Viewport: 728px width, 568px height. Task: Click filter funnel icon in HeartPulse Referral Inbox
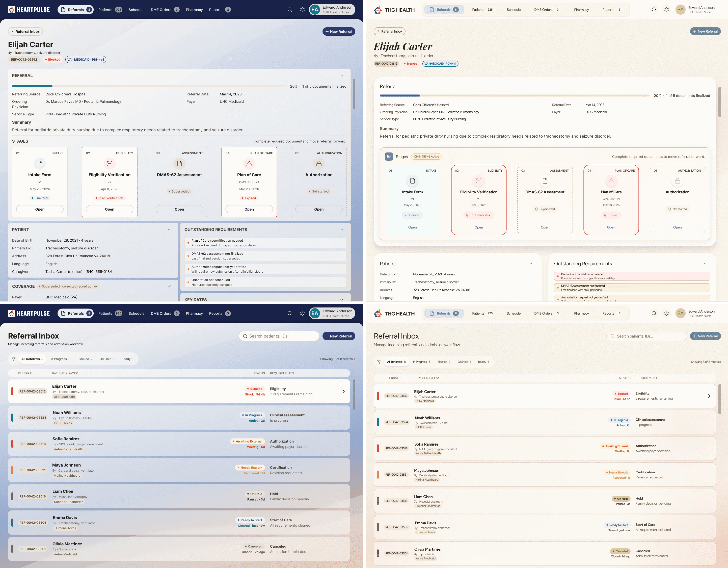pos(14,359)
